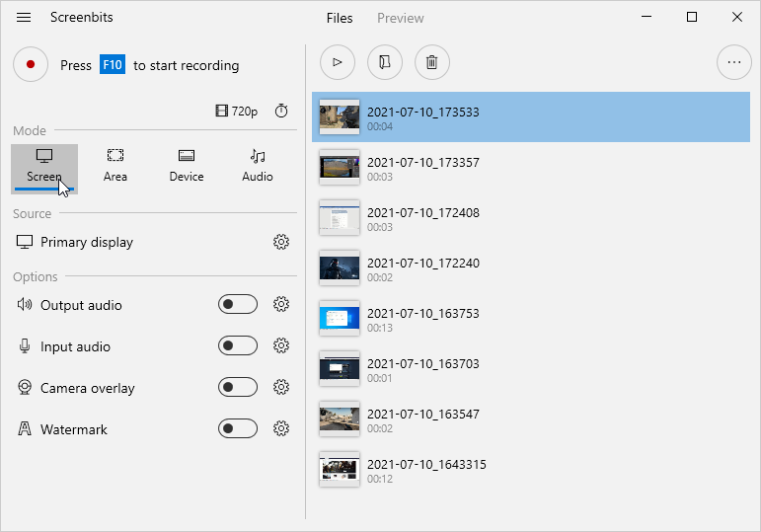Viewport: 761px width, 532px height.
Task: Click the F10 hotkey badge
Action: (113, 64)
